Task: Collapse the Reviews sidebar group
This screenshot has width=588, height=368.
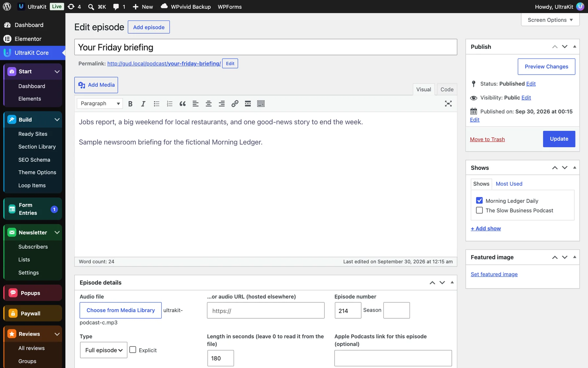Action: pyautogui.click(x=57, y=334)
